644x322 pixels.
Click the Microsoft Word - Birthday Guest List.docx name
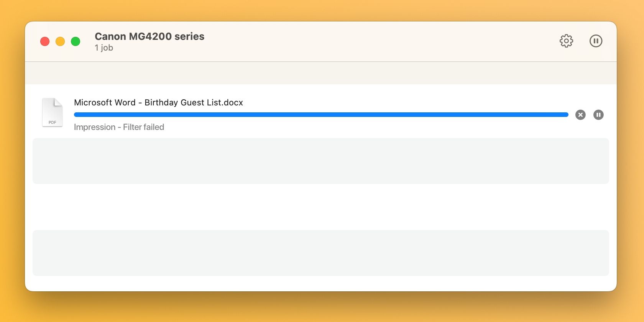pos(158,102)
